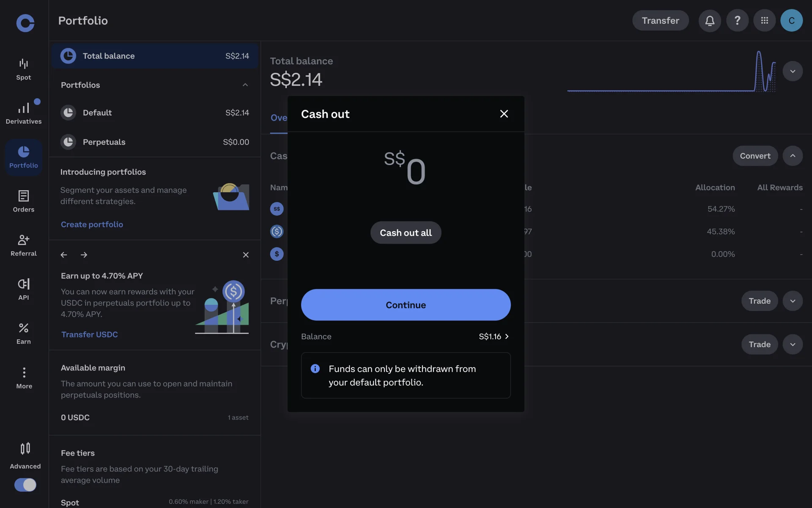Screen dimensions: 812x508
Task: Select the Total balance row
Action: coord(155,56)
